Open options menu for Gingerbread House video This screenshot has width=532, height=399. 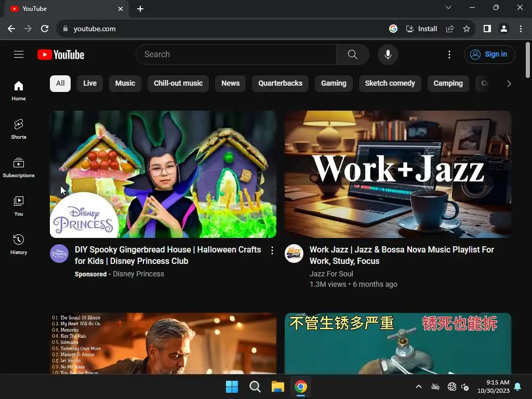pyautogui.click(x=272, y=250)
